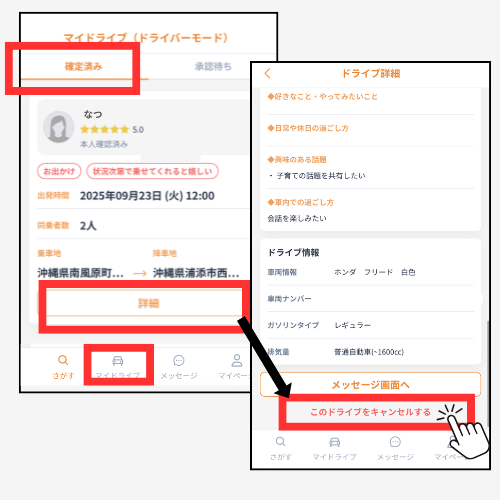Open なつ user profile avatar
Screen dimensions: 500x500
coord(58,127)
